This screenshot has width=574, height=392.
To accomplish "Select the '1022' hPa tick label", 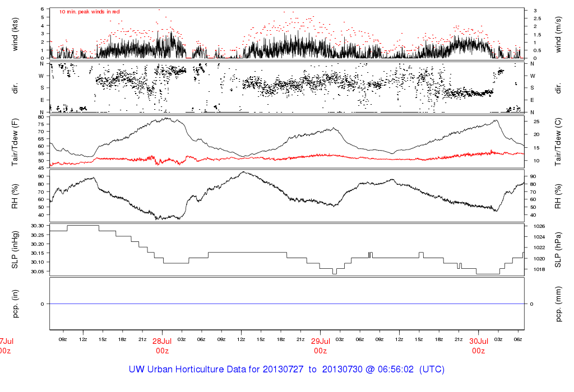I will coord(539,248).
